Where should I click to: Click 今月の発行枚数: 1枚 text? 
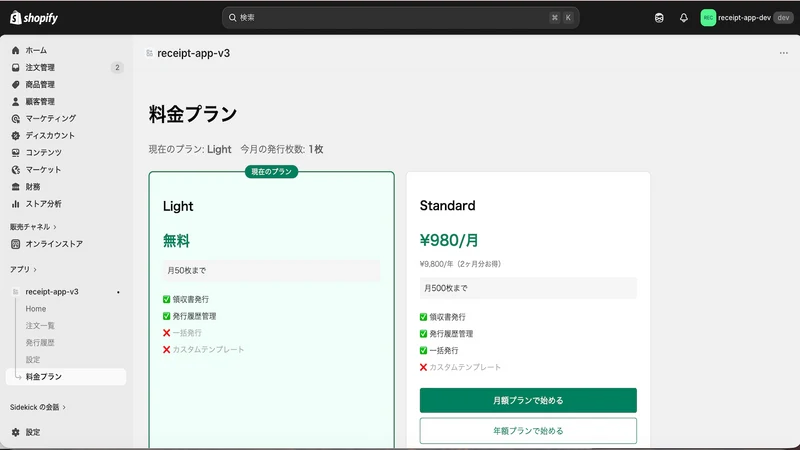pos(282,149)
